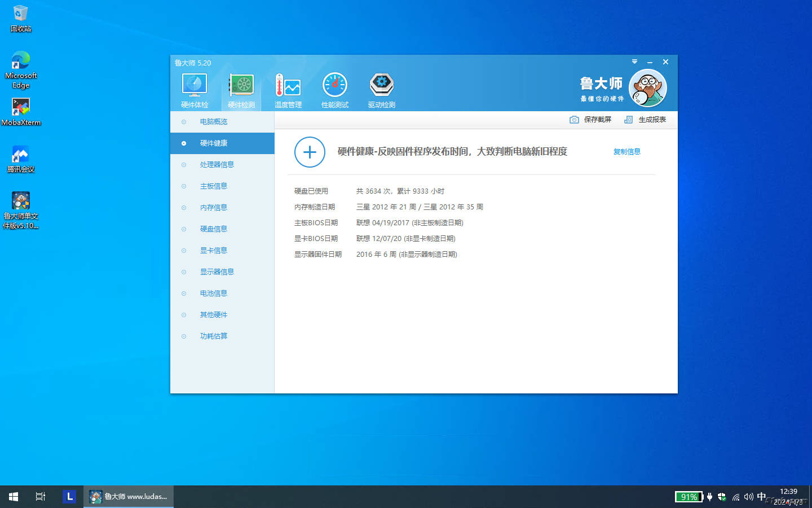This screenshot has height=508, width=812.
Task: Click the 保存截屏 button
Action: coord(591,120)
